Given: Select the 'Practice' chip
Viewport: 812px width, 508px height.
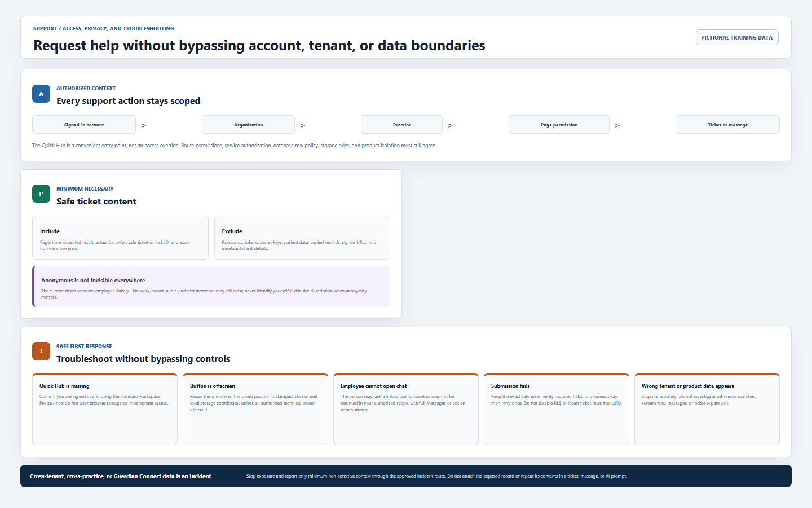Looking at the screenshot, I should (x=401, y=125).
